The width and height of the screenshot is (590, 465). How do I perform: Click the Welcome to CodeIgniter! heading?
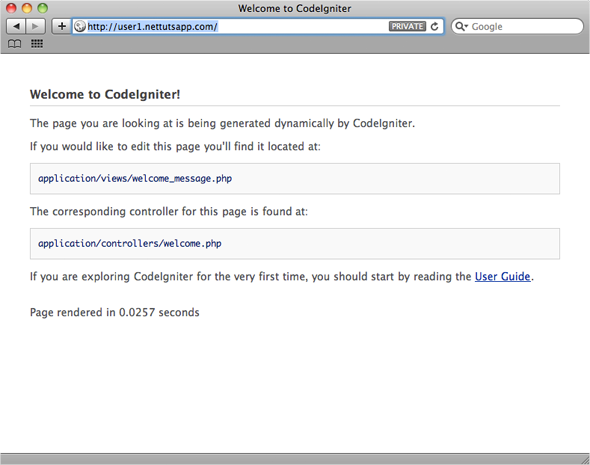tap(105, 94)
